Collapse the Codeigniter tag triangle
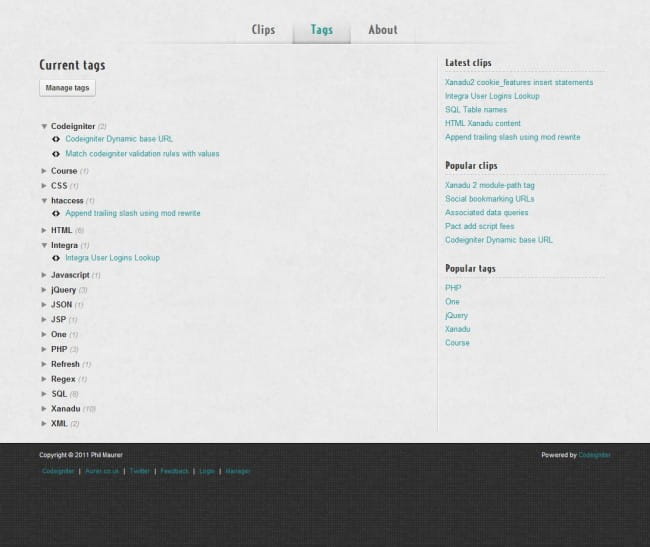This screenshot has height=547, width=650. (x=44, y=126)
